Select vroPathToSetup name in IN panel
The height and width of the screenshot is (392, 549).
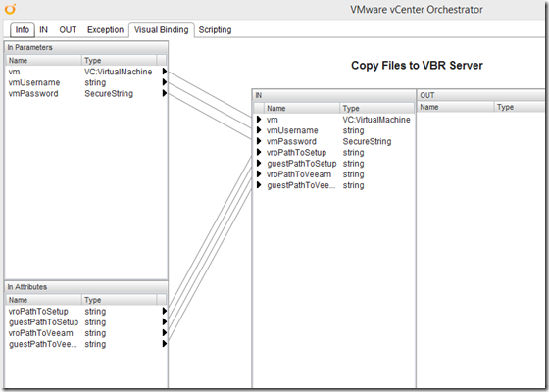pyautogui.click(x=296, y=152)
